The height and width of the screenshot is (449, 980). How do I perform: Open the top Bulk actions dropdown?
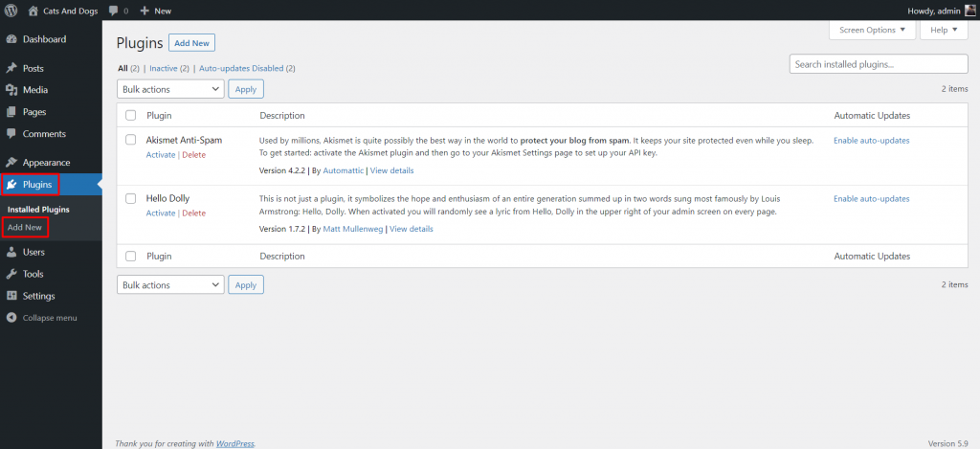[x=169, y=89]
